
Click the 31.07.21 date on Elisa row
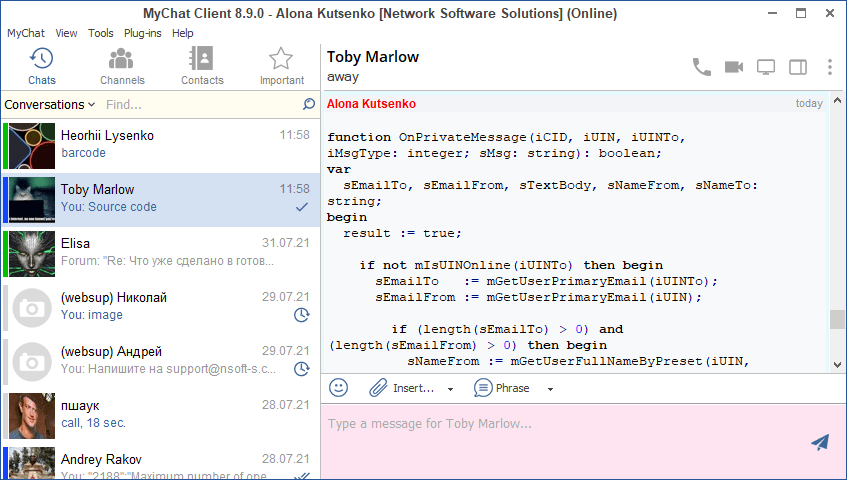(x=286, y=243)
